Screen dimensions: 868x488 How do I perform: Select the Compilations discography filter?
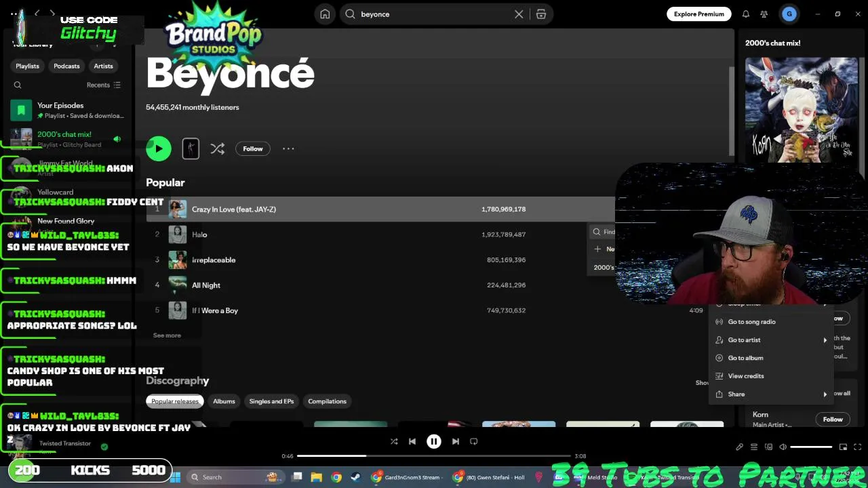click(x=327, y=401)
